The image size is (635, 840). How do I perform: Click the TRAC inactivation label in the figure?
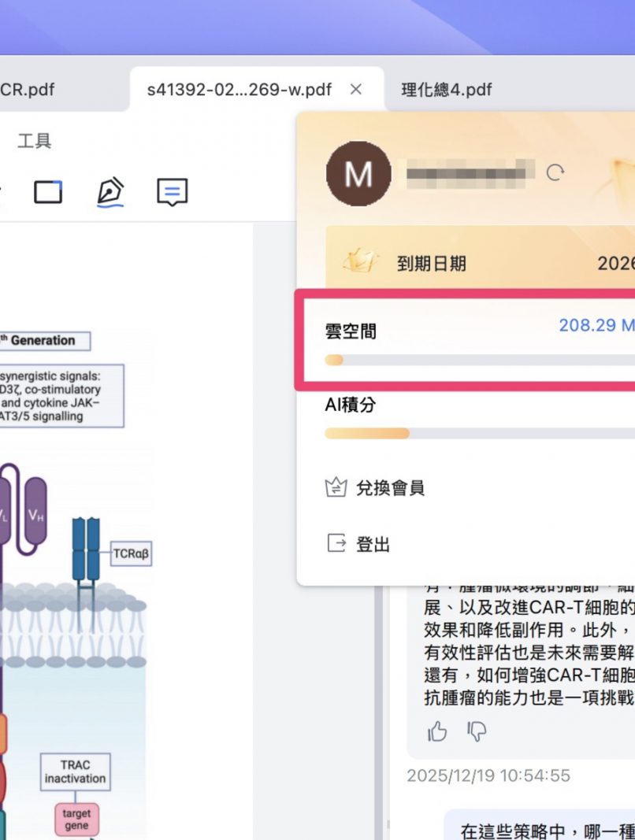pyautogui.click(x=76, y=772)
